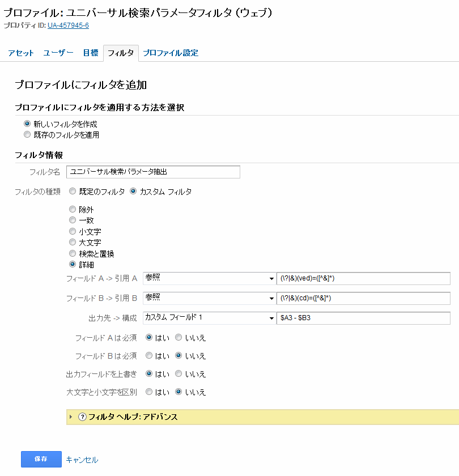Select the 除外 filter option
This screenshot has width=459, height=476.
[x=72, y=210]
